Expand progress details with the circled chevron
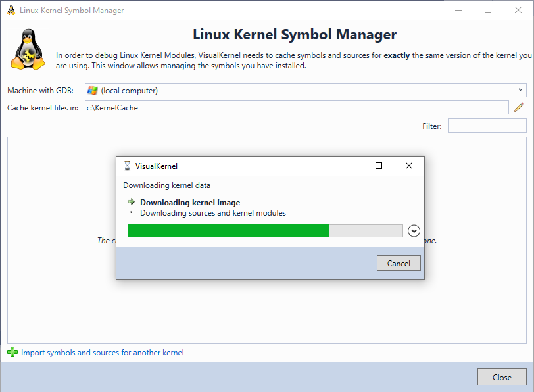 (x=414, y=231)
